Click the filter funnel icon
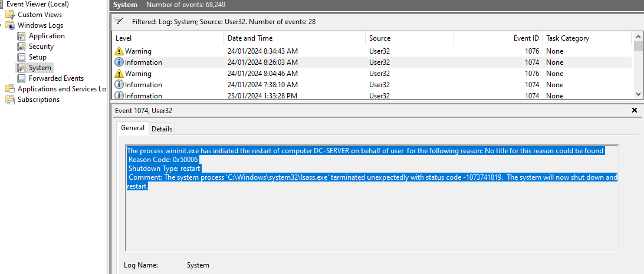This screenshot has height=274, width=644. click(x=119, y=21)
